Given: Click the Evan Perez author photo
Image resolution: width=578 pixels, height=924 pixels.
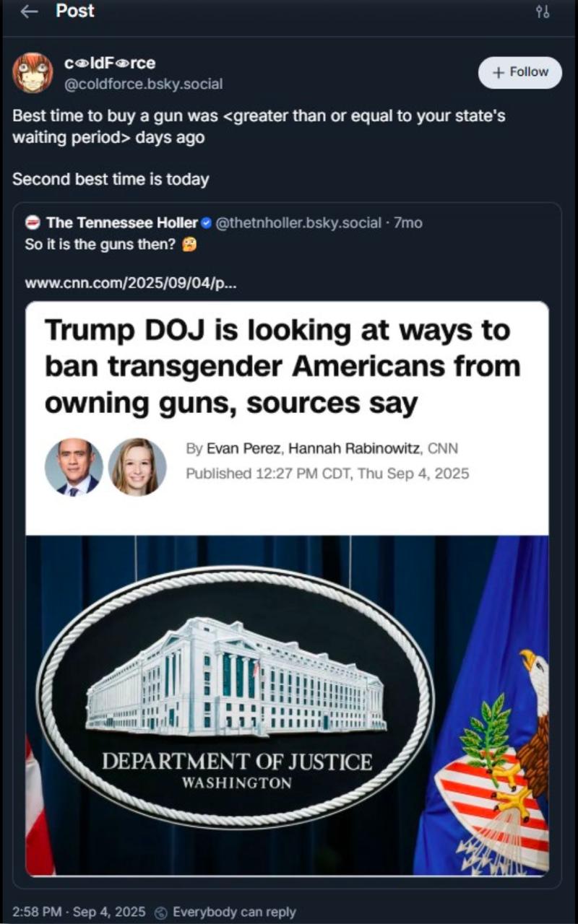Looking at the screenshot, I should [74, 467].
